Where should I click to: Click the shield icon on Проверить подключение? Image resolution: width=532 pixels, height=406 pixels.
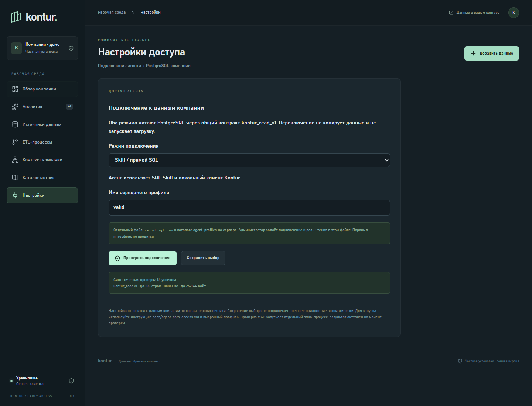[x=117, y=258]
